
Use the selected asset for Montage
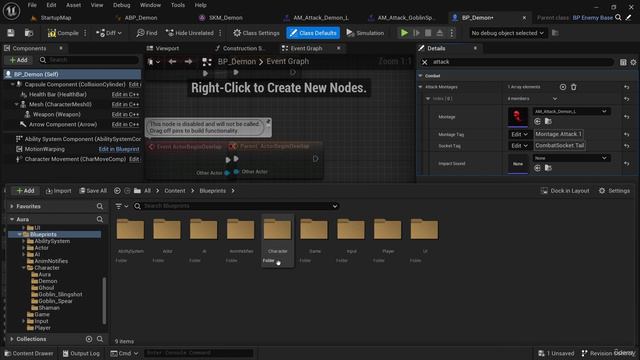coord(537,121)
